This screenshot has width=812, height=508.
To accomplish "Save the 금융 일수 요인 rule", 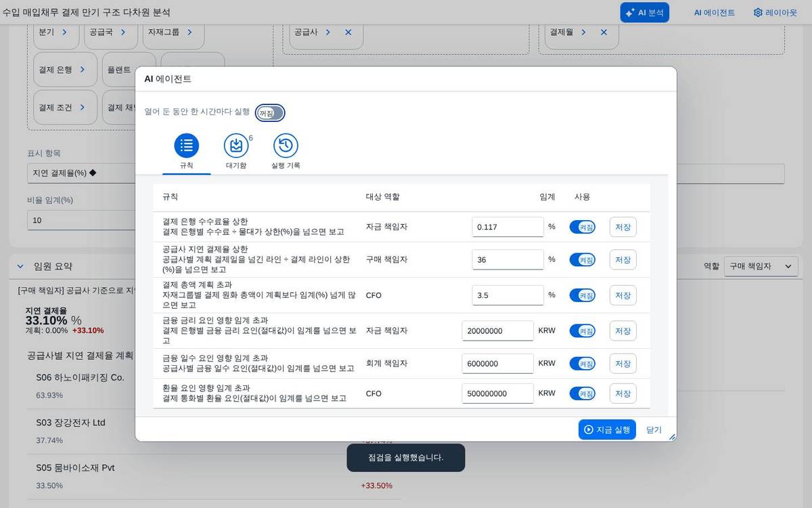I will [x=623, y=363].
